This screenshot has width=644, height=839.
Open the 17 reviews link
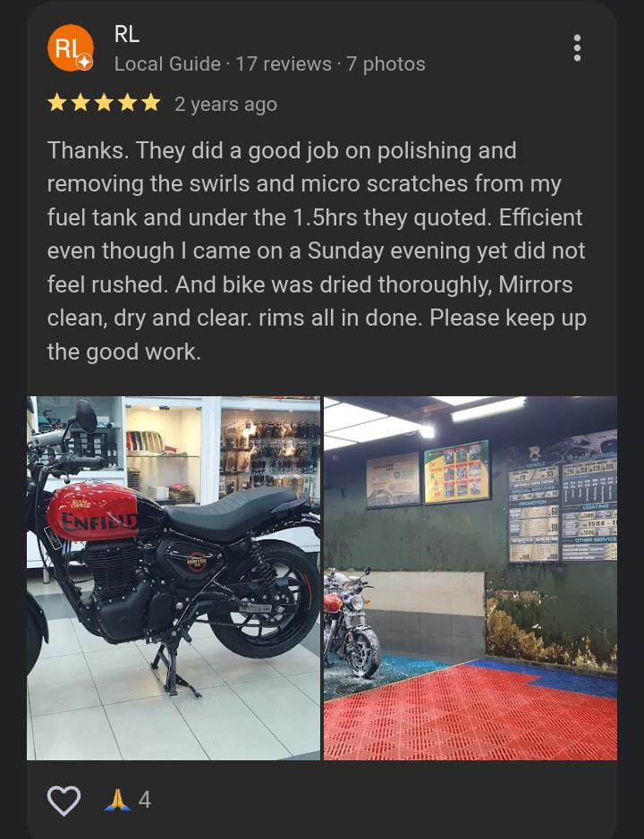pyautogui.click(x=284, y=64)
